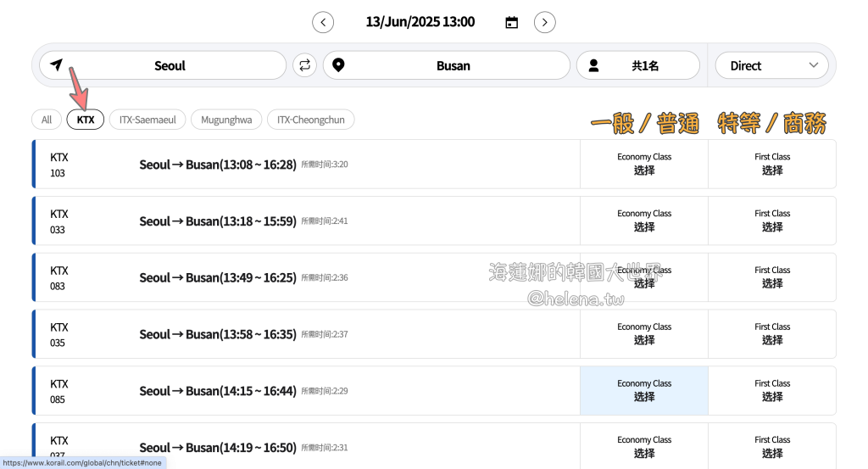Choose First Class for KTX 085

[x=772, y=390]
